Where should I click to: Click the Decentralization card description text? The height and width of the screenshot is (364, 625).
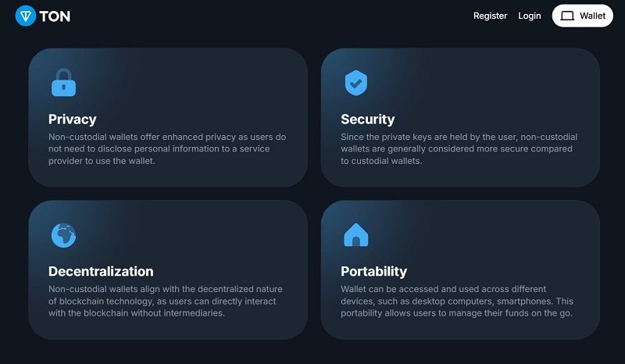coord(166,301)
